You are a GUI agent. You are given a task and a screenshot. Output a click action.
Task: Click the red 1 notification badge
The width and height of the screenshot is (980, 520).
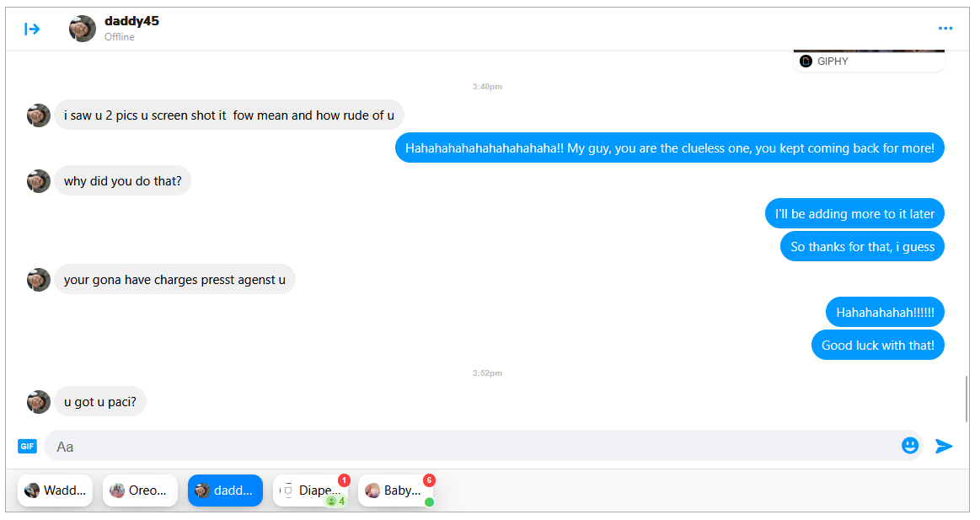pos(344,480)
